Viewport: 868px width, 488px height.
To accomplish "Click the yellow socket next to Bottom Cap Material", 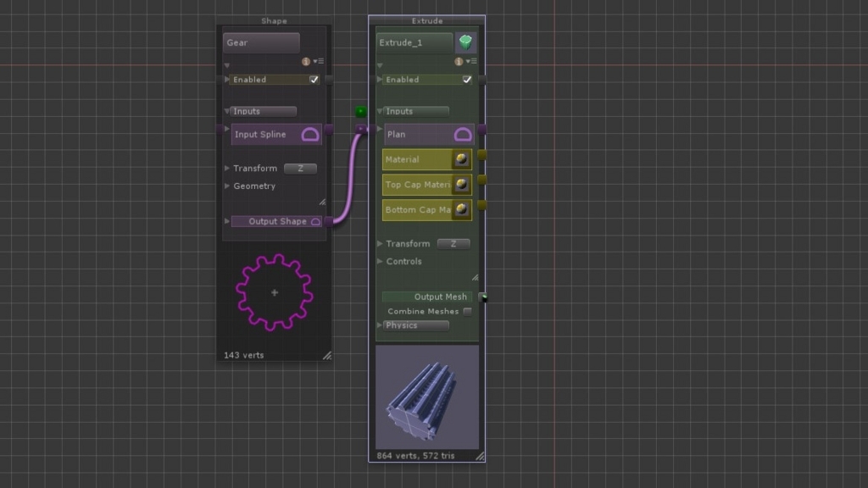I will pyautogui.click(x=482, y=205).
